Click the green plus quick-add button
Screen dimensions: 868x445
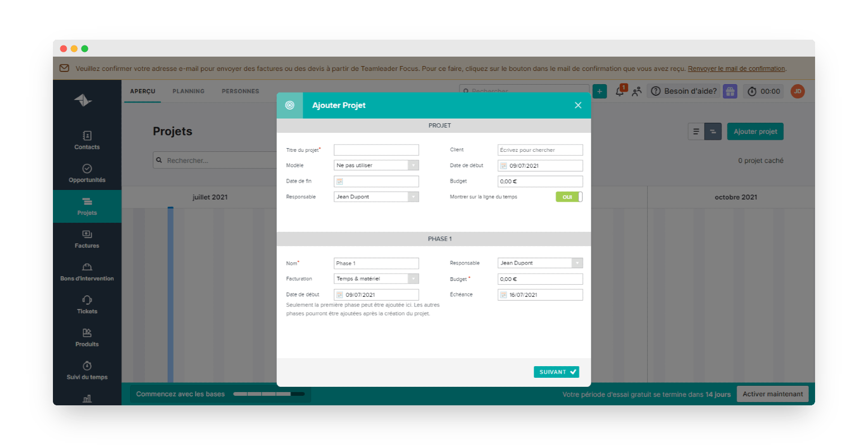pyautogui.click(x=600, y=91)
